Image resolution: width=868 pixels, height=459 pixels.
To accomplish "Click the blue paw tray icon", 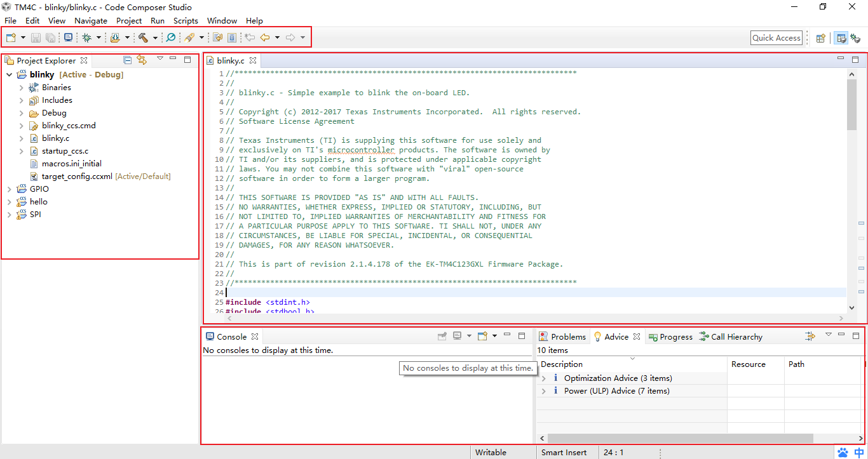I will [843, 453].
